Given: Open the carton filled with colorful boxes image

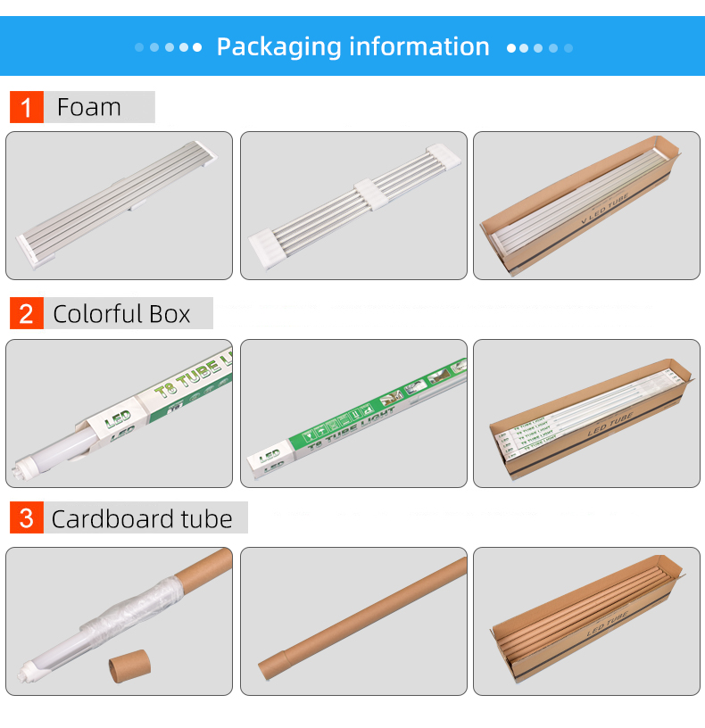Looking at the screenshot, I should point(586,413).
